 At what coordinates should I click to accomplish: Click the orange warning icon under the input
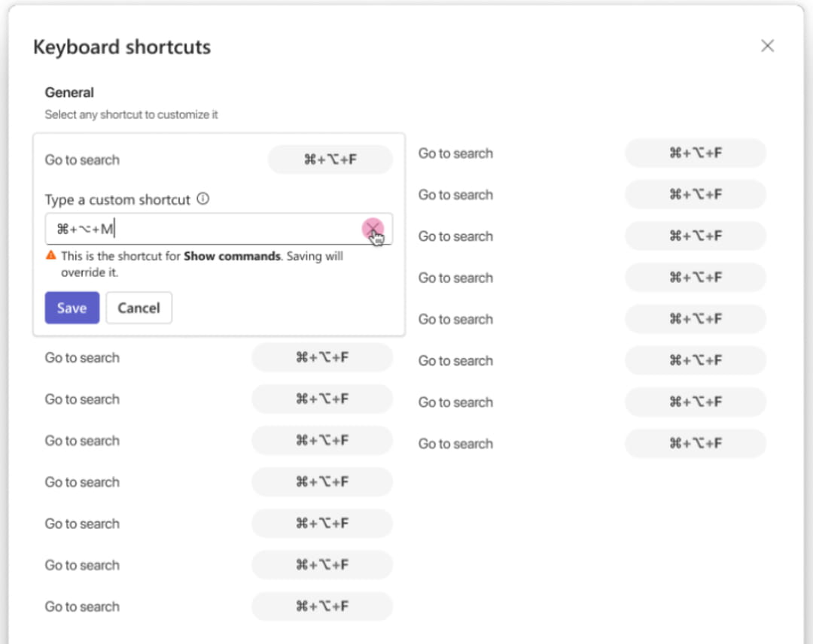pos(51,256)
